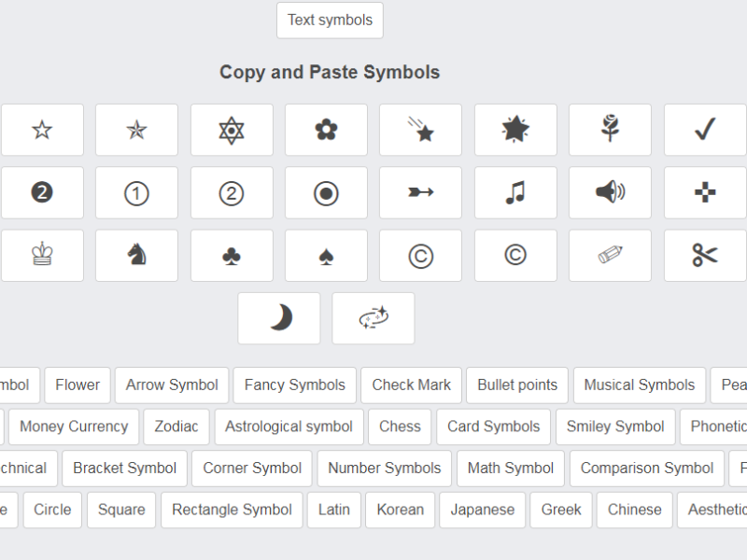Select the pencil symbol
The height and width of the screenshot is (560, 747).
(610, 255)
